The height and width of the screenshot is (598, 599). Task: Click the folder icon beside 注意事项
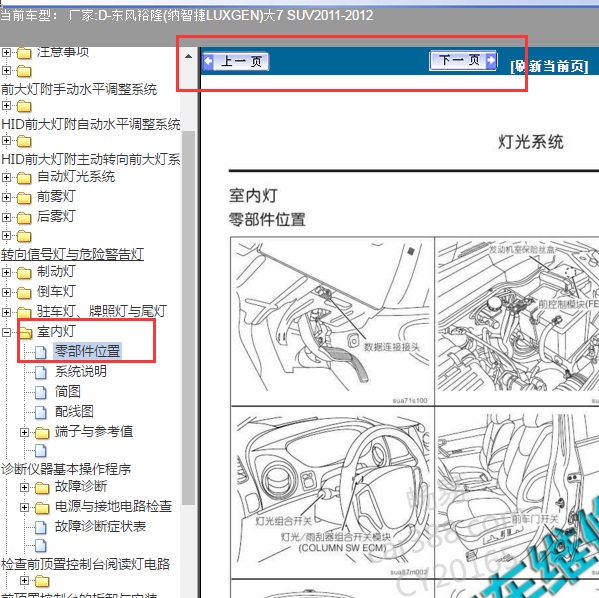24,53
